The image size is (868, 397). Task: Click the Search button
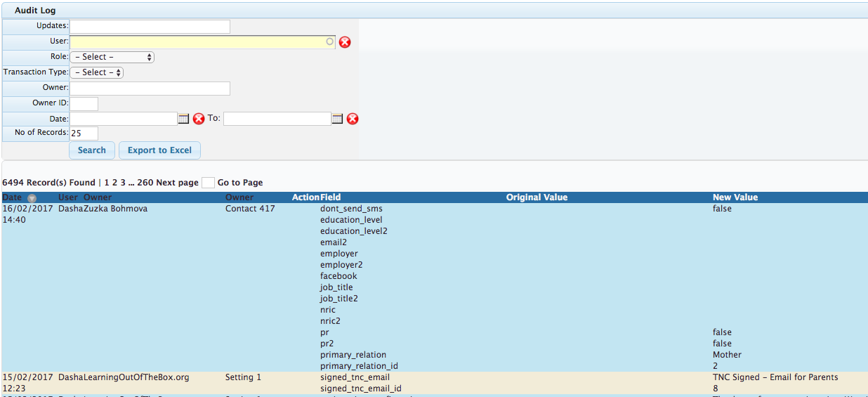pyautogui.click(x=92, y=150)
